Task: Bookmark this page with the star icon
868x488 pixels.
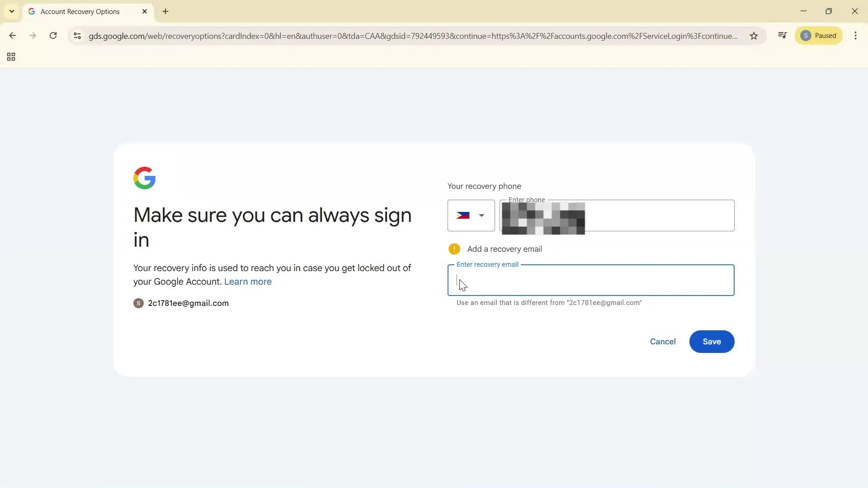Action: tap(754, 36)
